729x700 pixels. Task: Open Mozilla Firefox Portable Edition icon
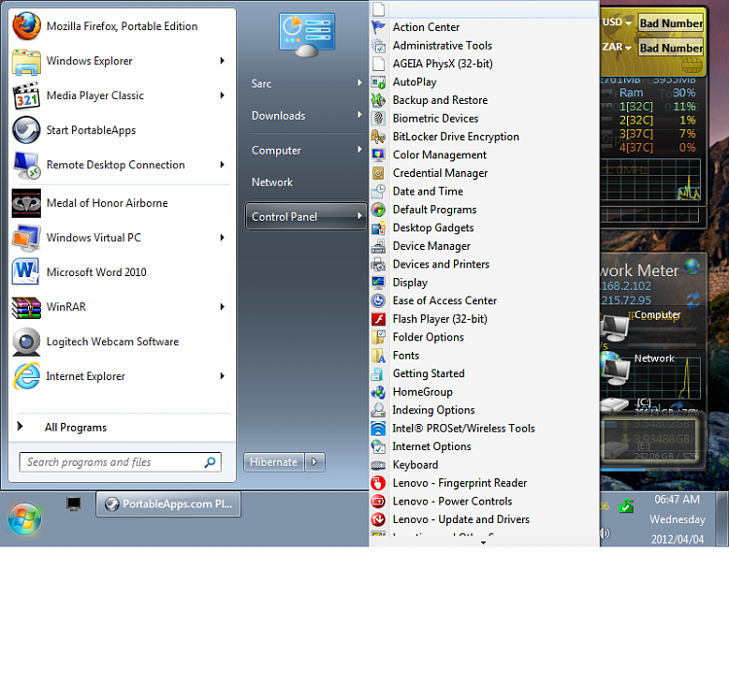click(26, 26)
